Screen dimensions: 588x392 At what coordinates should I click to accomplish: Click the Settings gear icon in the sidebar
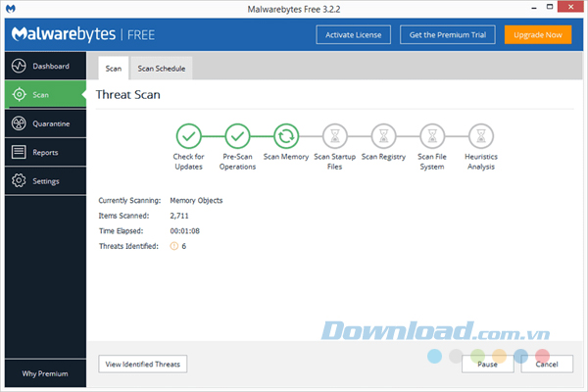pyautogui.click(x=19, y=180)
